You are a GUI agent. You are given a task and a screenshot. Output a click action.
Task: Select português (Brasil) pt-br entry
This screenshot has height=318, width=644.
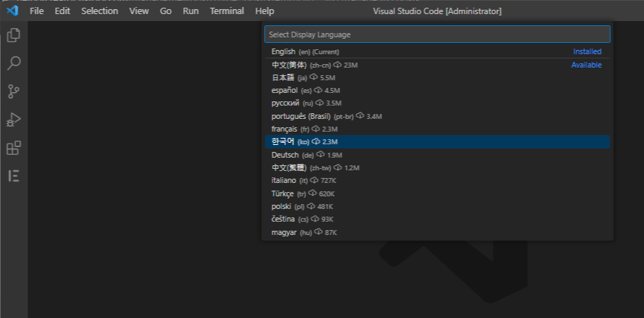(x=437, y=116)
